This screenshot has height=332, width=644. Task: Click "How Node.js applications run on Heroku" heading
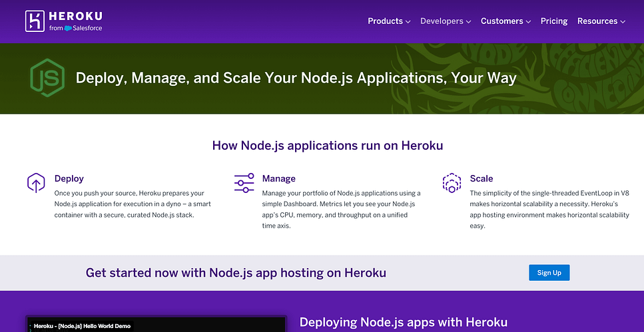click(327, 145)
